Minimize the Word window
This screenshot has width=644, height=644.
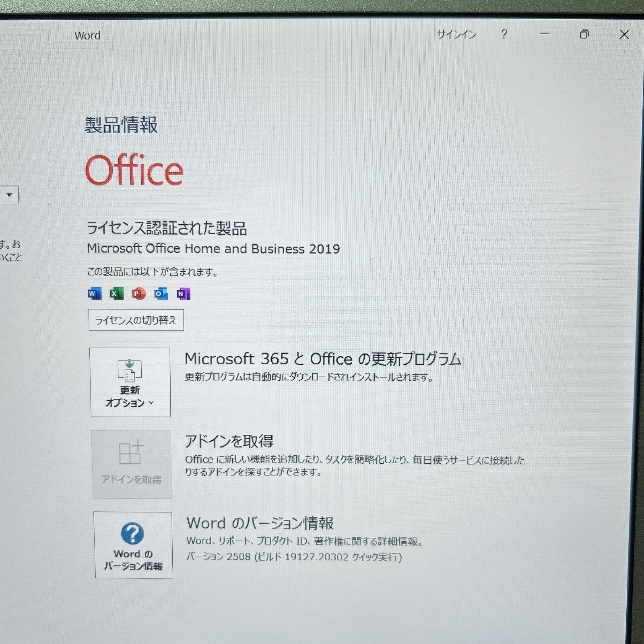(544, 35)
